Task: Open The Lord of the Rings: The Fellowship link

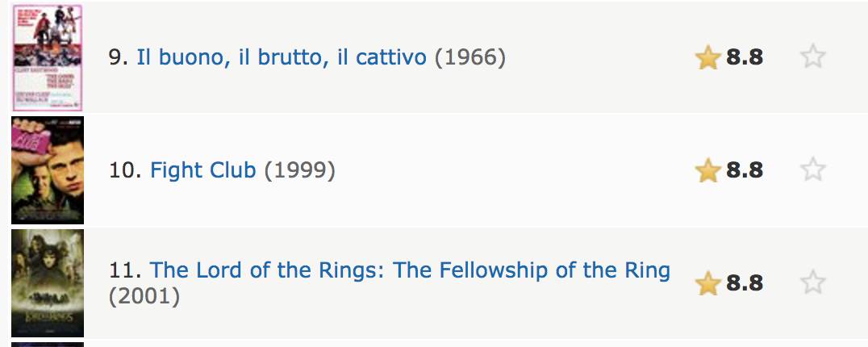Action: tap(410, 270)
